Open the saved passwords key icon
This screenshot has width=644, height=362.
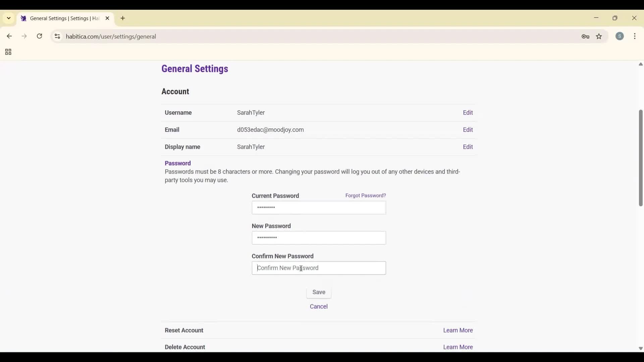click(585, 37)
